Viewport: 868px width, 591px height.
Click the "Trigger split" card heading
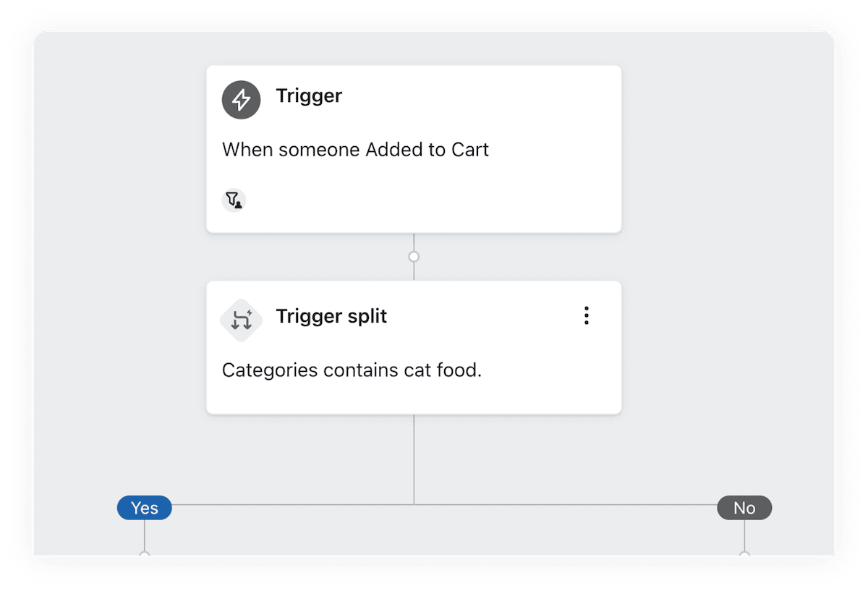(x=331, y=316)
